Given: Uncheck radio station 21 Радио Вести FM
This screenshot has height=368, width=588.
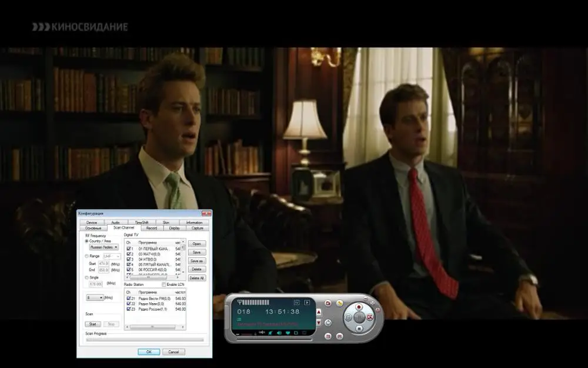Looking at the screenshot, I should (129, 299).
